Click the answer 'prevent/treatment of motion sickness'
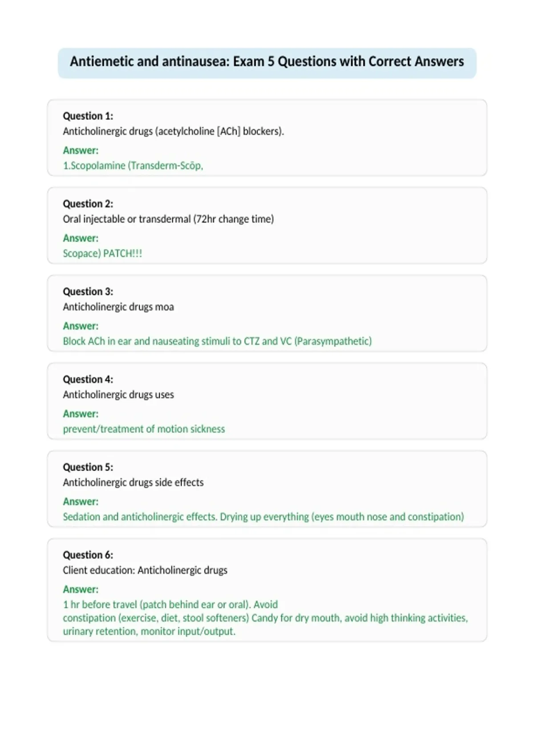The image size is (534, 756). pos(144,429)
